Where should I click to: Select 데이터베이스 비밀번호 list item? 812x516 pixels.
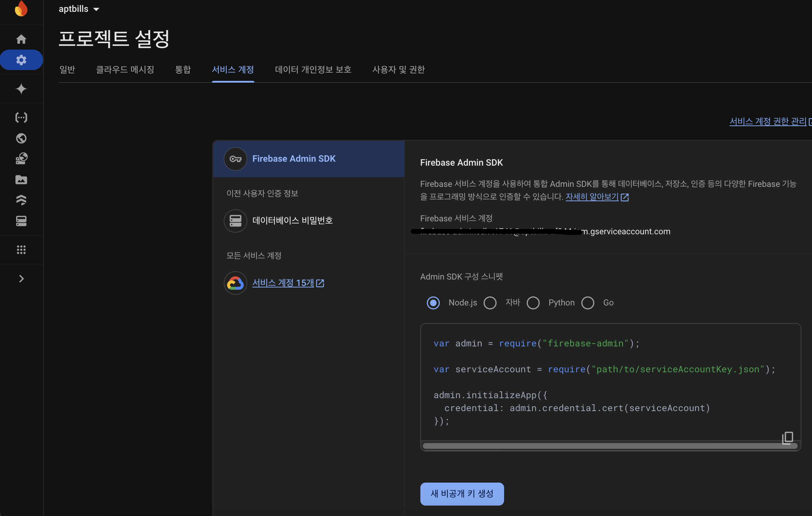[x=309, y=221]
